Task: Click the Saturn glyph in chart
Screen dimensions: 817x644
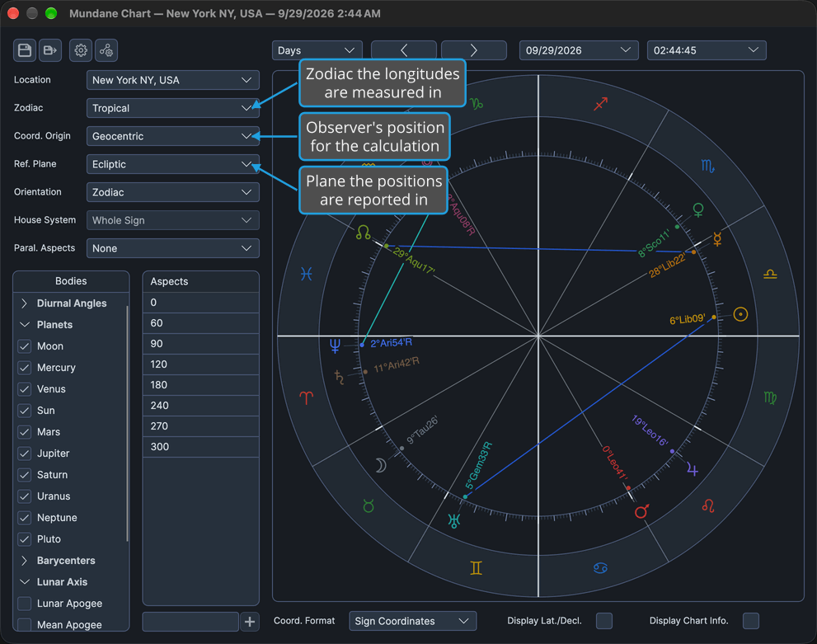Action: click(x=339, y=377)
